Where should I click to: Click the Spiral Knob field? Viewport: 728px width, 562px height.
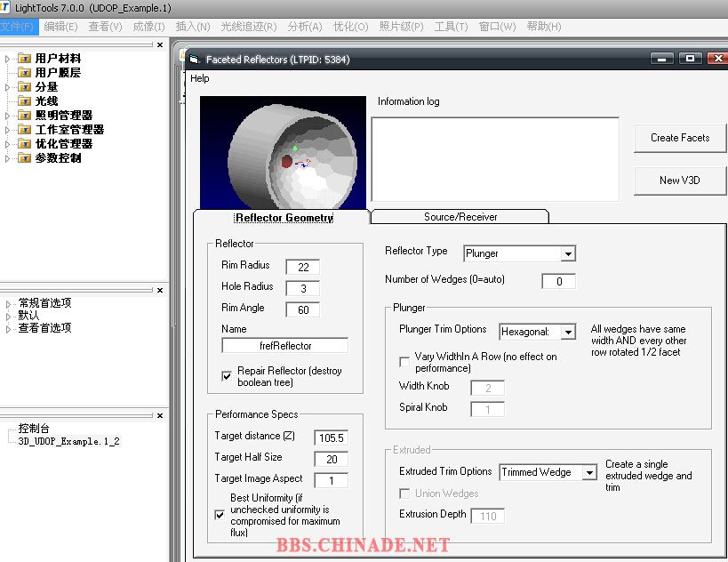pos(487,410)
